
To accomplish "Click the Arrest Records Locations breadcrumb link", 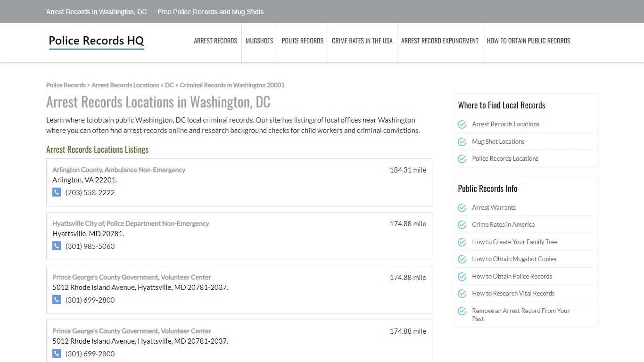I will point(125,85).
